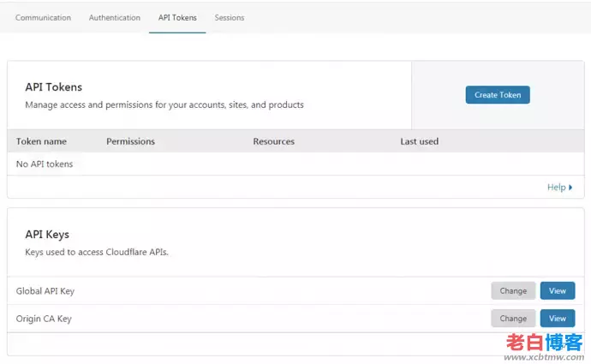Go to the Sessions tab

(230, 18)
